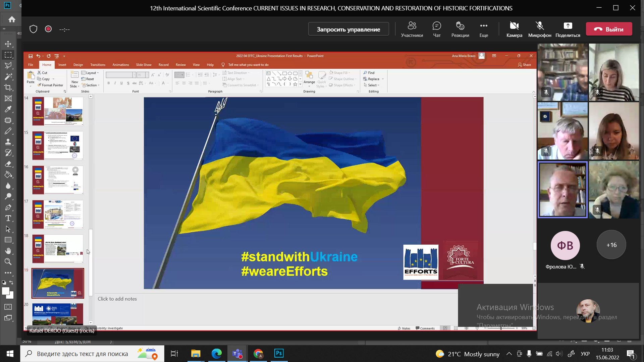Go to Photoshop home screen
Viewport: 644px width, 362px height.
(12, 19)
